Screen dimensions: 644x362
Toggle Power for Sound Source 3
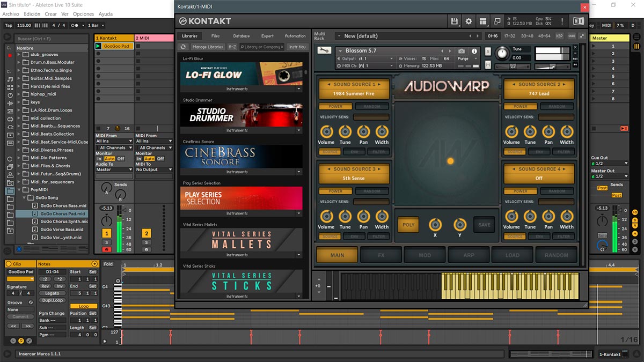[335, 191]
